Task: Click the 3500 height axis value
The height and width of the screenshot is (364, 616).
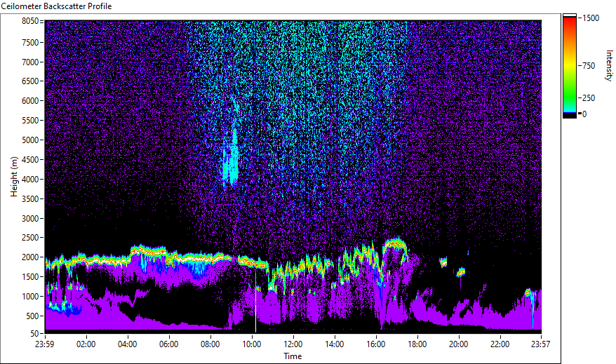Action: 30,199
